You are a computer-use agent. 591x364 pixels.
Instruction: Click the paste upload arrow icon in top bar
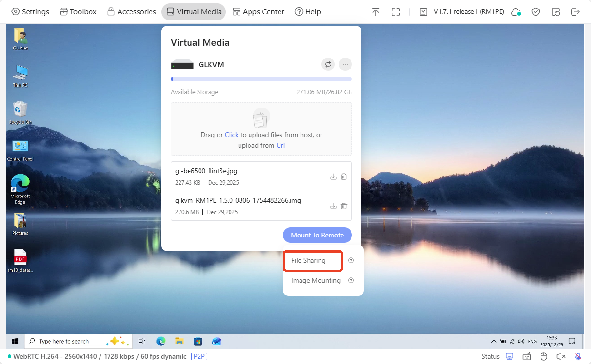tap(376, 11)
